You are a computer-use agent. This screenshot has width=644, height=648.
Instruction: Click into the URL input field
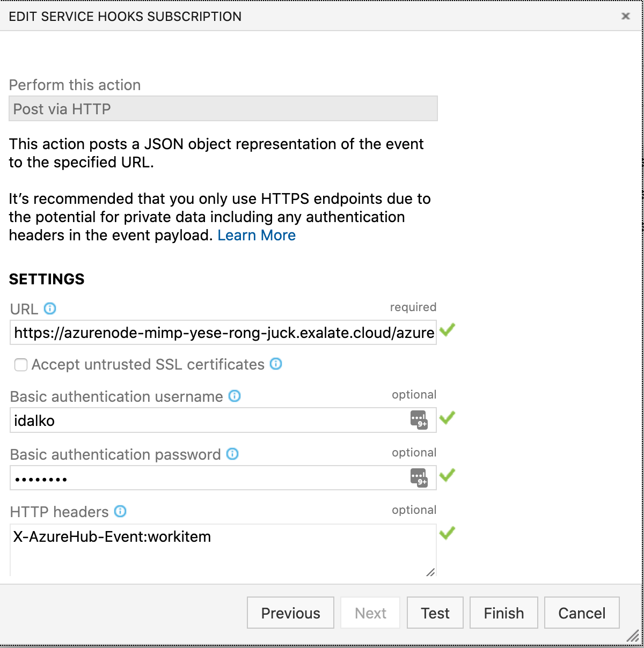pyautogui.click(x=223, y=333)
